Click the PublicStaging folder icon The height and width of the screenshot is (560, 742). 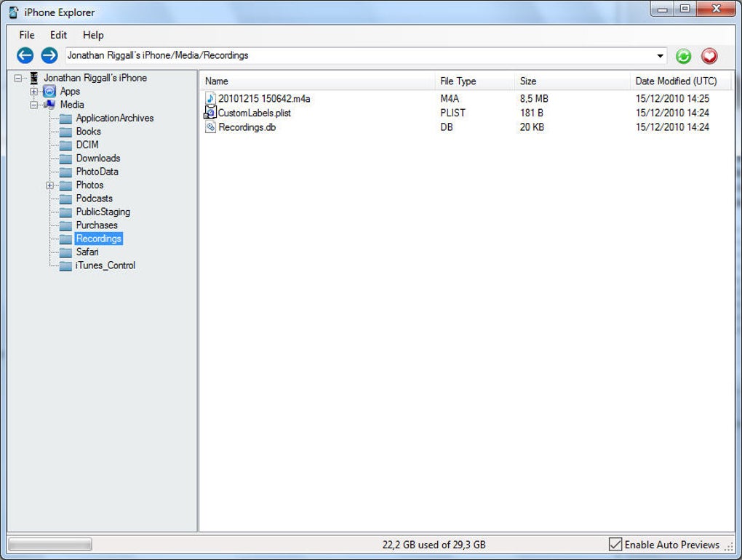coord(65,212)
